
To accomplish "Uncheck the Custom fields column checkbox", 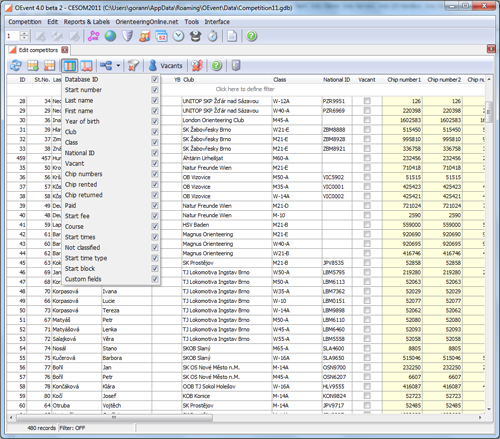I will (155, 279).
